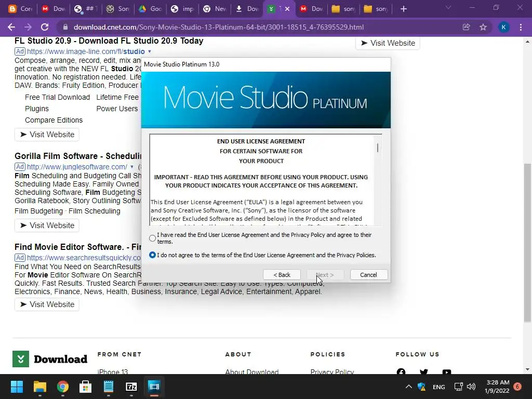The image size is (532, 399).
Task: Open the Twitter icon under Follow Us
Action: [x=424, y=372]
